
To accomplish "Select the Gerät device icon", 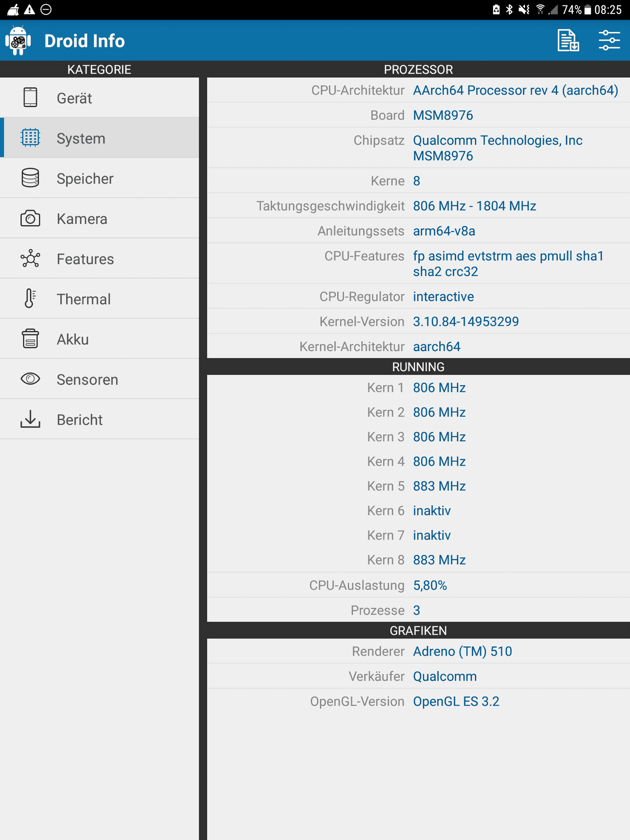I will (30, 97).
